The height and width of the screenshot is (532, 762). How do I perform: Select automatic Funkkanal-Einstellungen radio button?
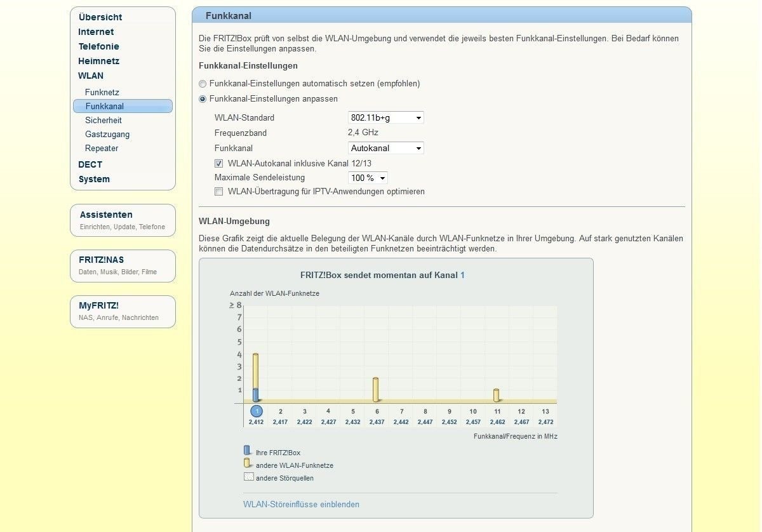[203, 84]
